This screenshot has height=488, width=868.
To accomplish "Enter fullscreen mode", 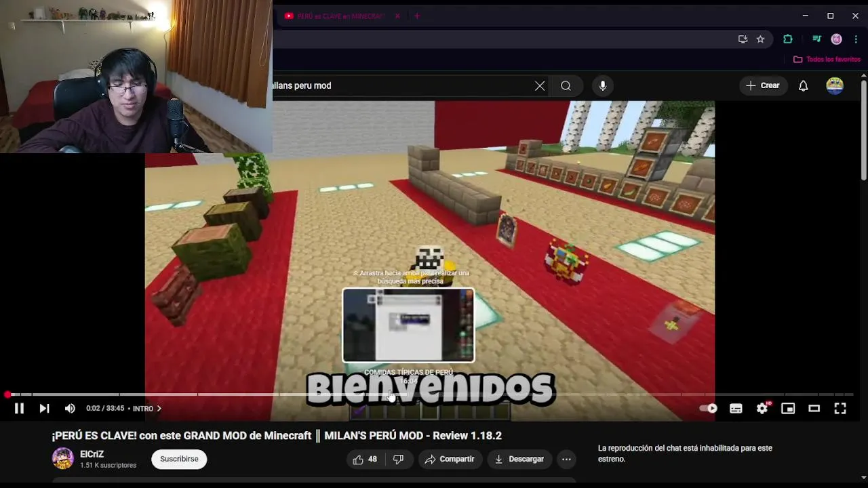I will (x=840, y=408).
